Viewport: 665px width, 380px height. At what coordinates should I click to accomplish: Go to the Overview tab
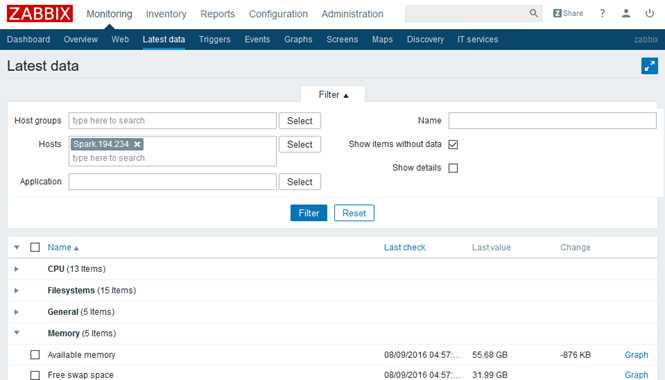tap(81, 39)
